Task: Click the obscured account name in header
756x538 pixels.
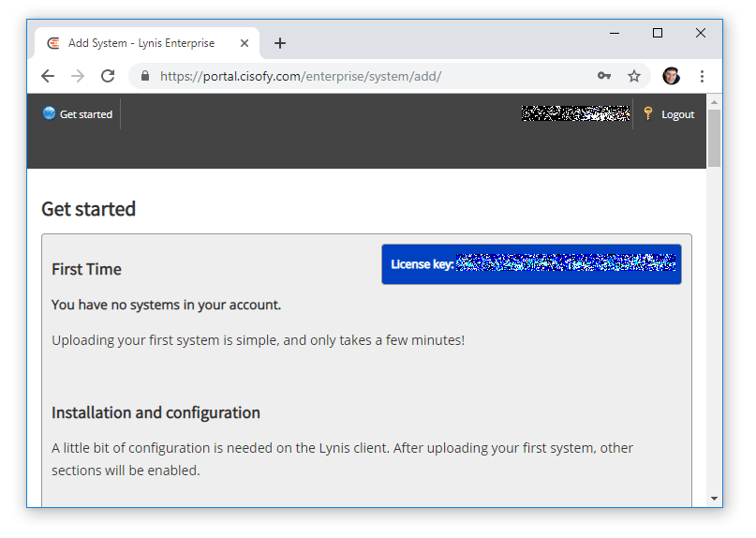Action: tap(575, 113)
